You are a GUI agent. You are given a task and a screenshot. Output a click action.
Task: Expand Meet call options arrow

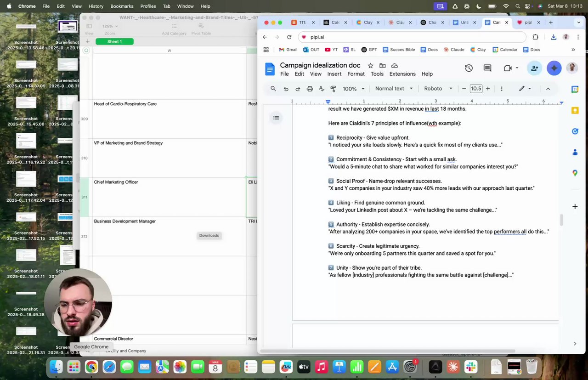coord(517,68)
